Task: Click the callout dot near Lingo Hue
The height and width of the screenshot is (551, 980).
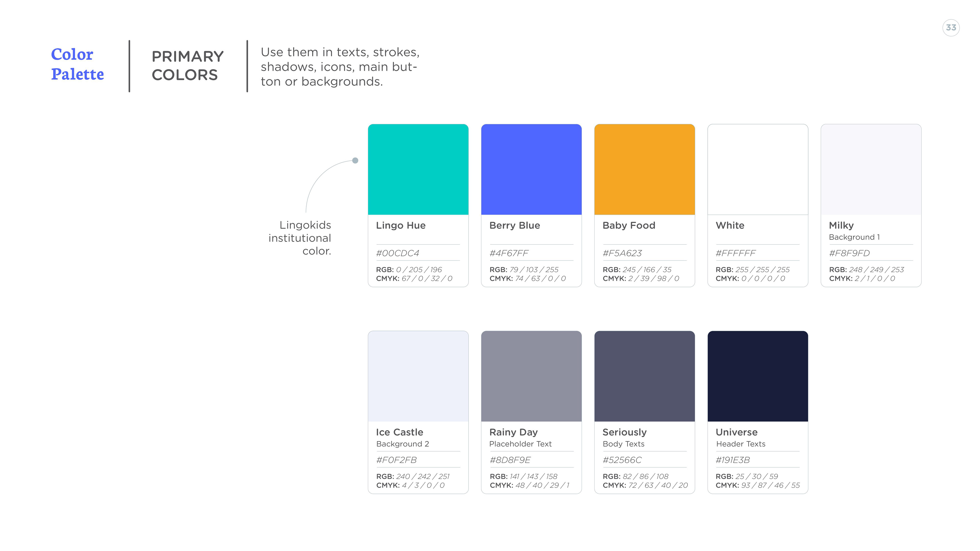Action: click(355, 160)
